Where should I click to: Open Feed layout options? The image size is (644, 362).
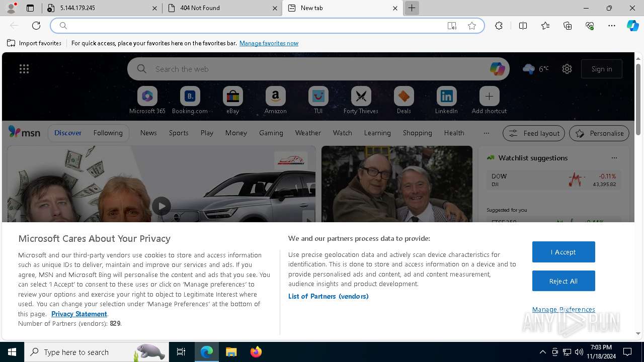coord(534,133)
